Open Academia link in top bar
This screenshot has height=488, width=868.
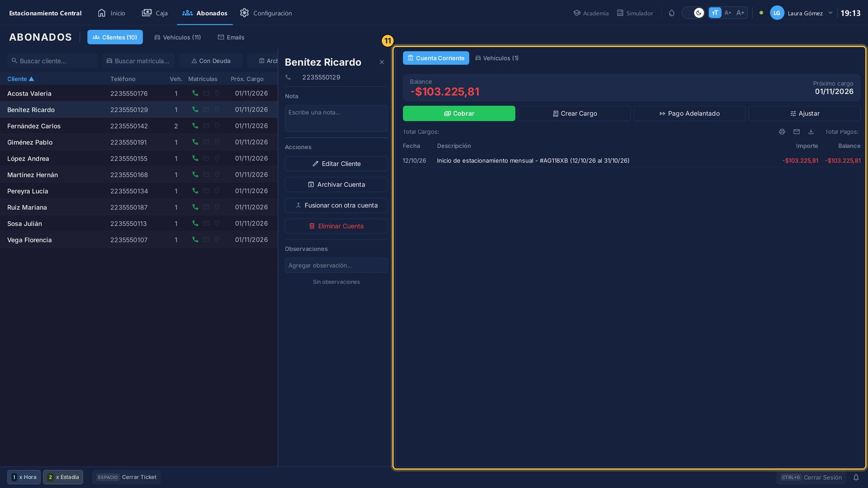[x=591, y=13]
